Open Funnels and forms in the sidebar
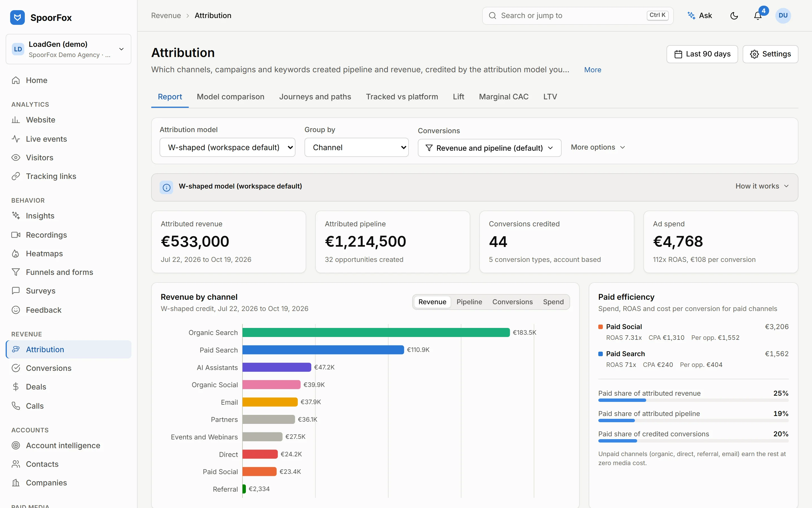The height and width of the screenshot is (508, 812). click(69, 272)
